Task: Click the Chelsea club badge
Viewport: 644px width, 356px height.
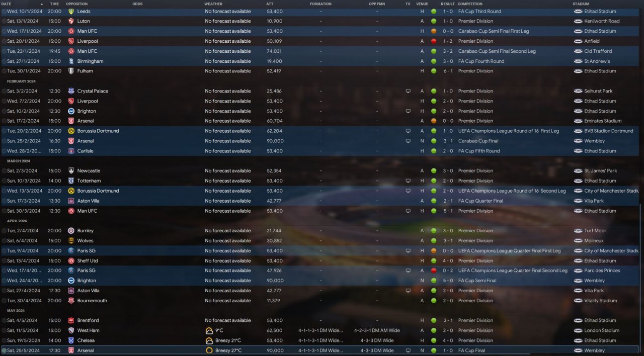Action: (71, 340)
